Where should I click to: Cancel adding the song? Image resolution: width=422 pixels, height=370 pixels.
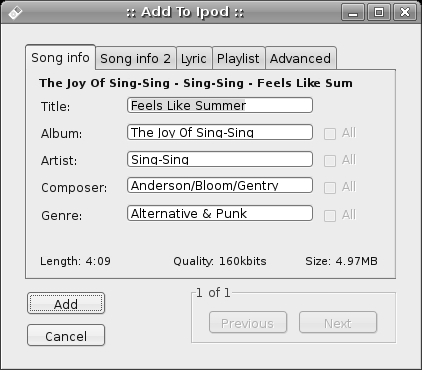point(66,335)
